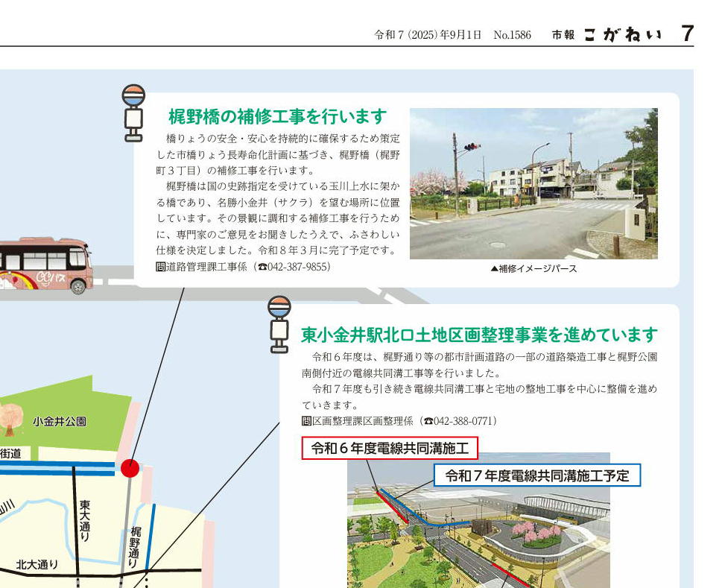722x588 pixels.
Task: Click the cherry tree icon near 小金井公園
Action: pos(11,419)
